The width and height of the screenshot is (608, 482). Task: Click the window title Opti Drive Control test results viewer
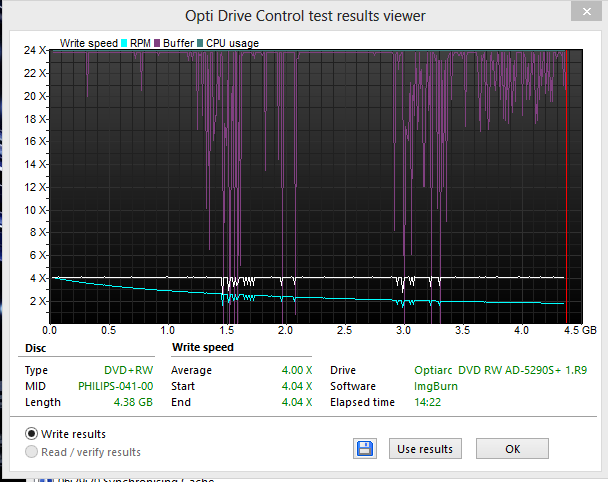coord(305,16)
